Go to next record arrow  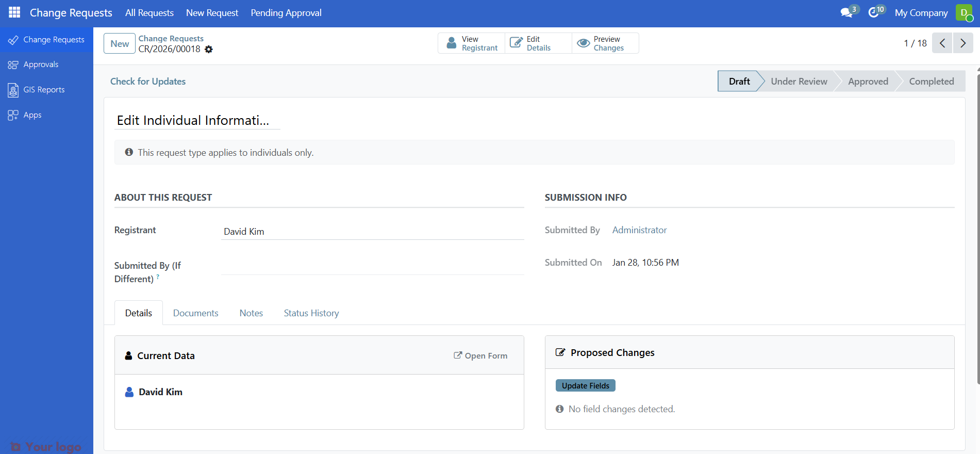click(x=963, y=43)
